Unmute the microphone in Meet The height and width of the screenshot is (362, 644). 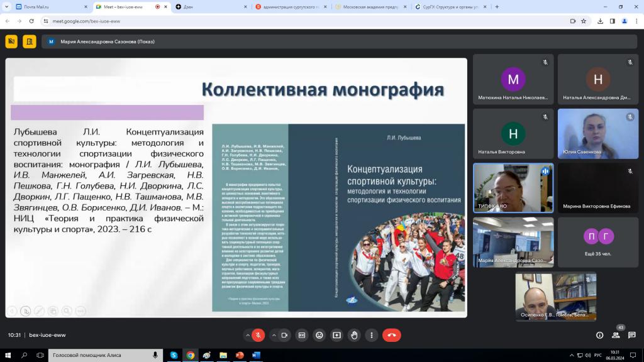[258, 335]
